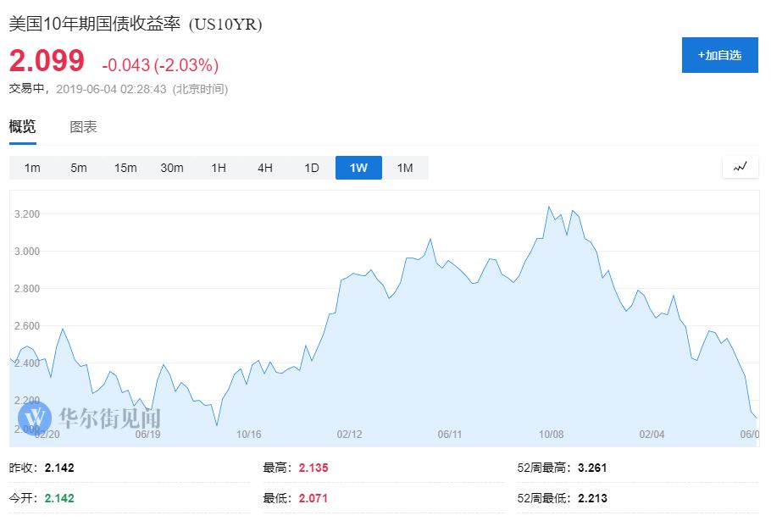Click the Wallstreetcn watermark logo

tap(91, 417)
